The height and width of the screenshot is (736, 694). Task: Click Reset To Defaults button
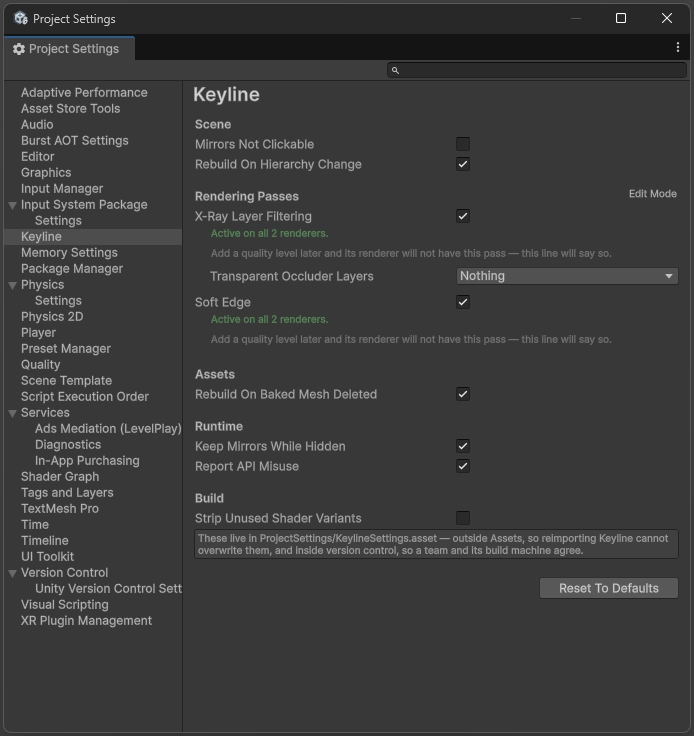(x=609, y=588)
